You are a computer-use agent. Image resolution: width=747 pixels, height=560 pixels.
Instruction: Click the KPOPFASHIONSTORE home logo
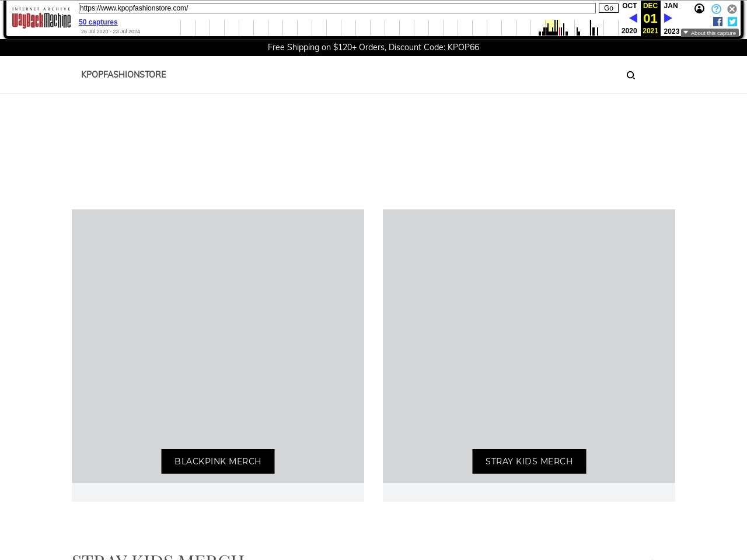[123, 75]
